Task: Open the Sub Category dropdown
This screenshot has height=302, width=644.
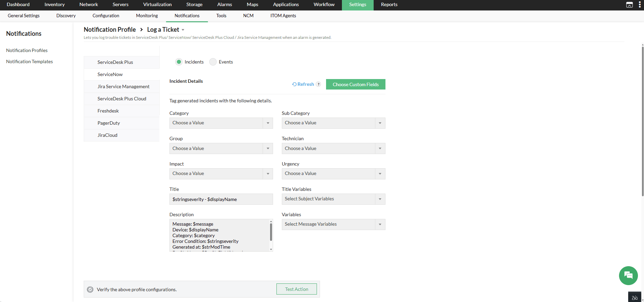Action: (333, 123)
